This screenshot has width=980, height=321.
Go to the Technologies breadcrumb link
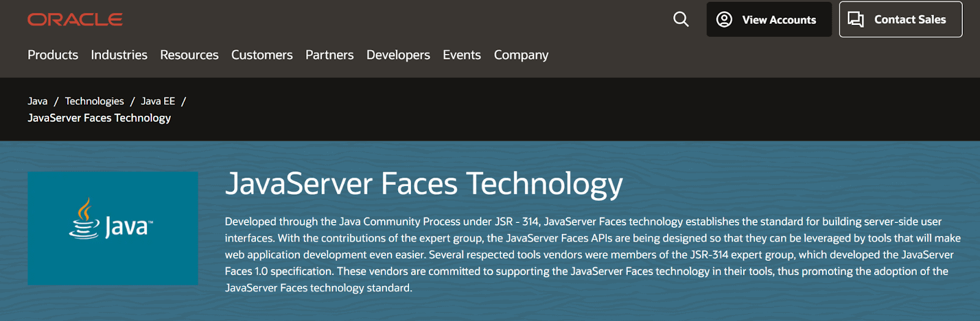click(94, 101)
